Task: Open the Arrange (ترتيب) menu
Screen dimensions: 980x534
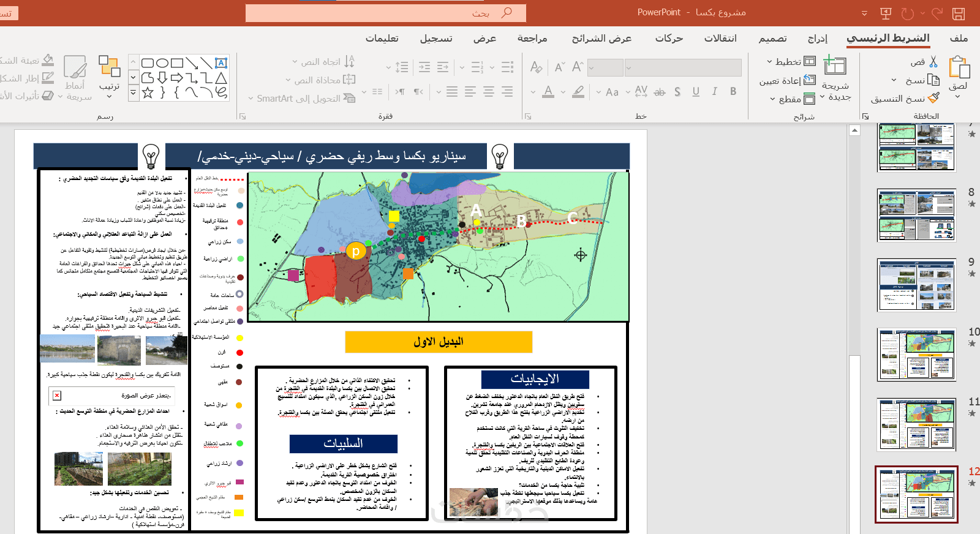Action: point(110,77)
